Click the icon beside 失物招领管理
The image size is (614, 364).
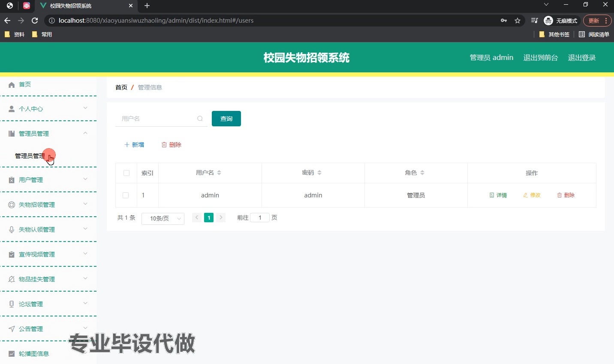[x=12, y=205]
